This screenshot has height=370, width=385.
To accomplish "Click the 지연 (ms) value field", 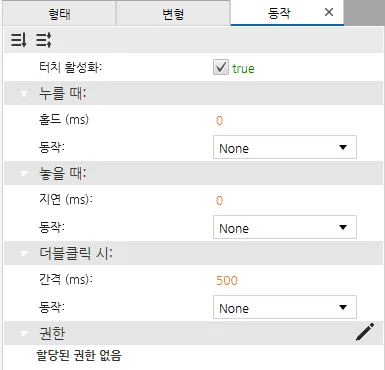I will click(x=219, y=201).
